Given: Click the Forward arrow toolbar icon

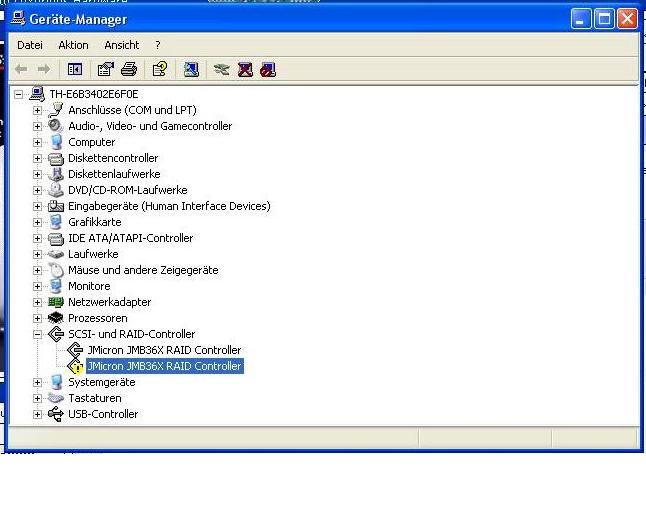Looking at the screenshot, I should point(44,69).
